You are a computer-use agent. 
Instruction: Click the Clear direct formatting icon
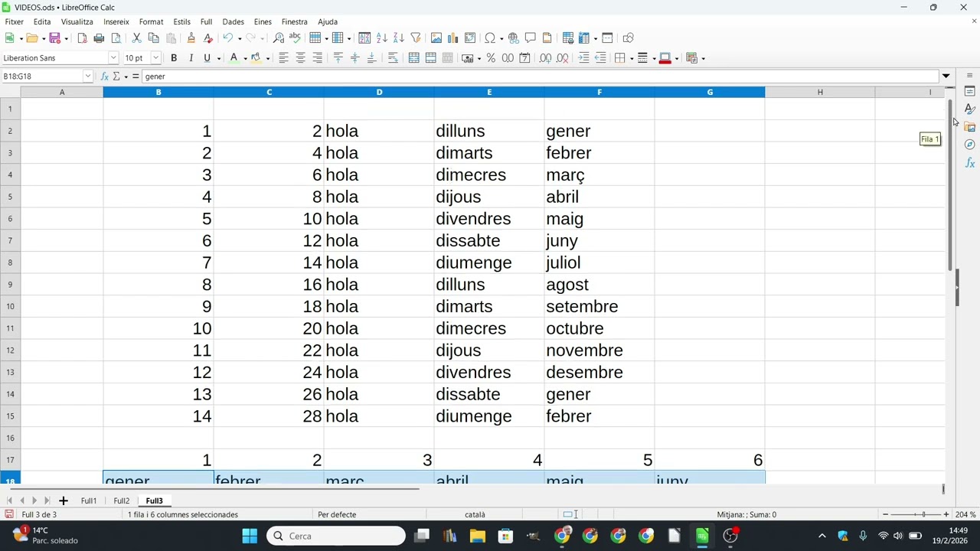point(207,37)
